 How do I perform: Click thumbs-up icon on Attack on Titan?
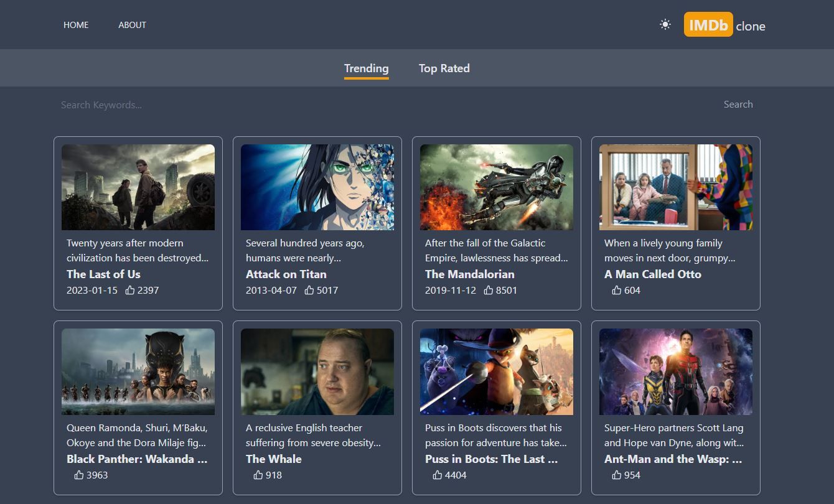pyautogui.click(x=309, y=290)
